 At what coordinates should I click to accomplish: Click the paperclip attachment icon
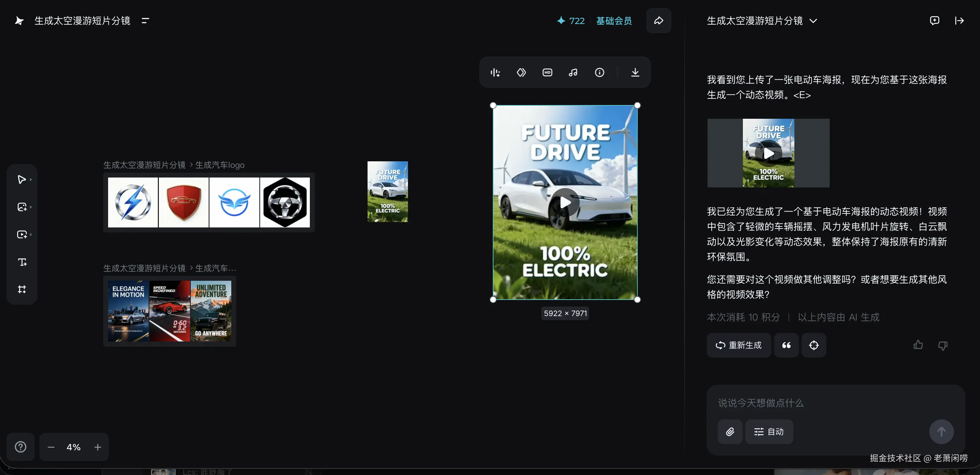(x=730, y=432)
